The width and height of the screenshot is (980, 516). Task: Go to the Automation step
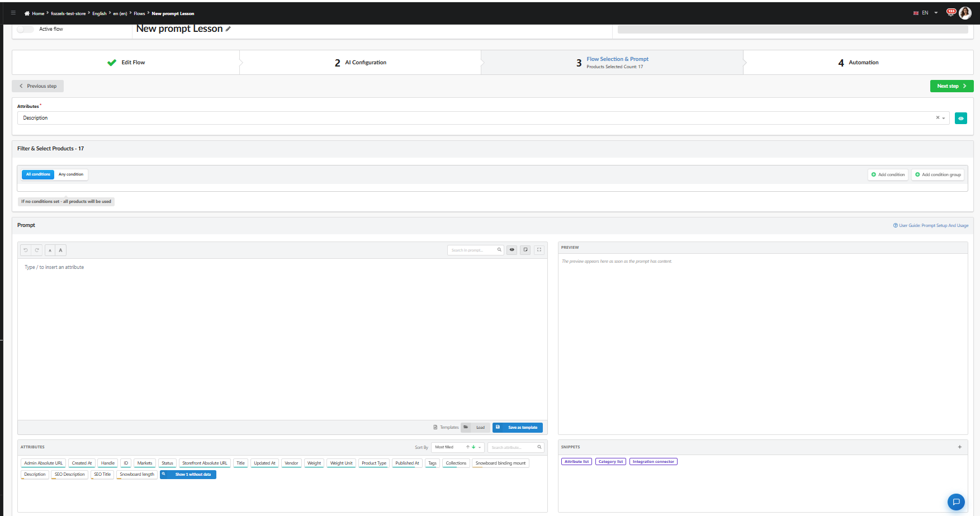tap(858, 63)
